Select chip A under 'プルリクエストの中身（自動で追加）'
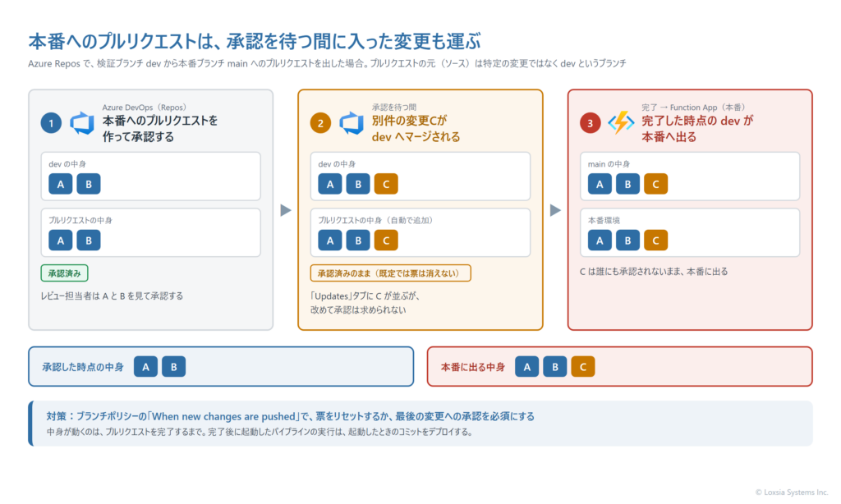The width and height of the screenshot is (841, 504). (330, 241)
